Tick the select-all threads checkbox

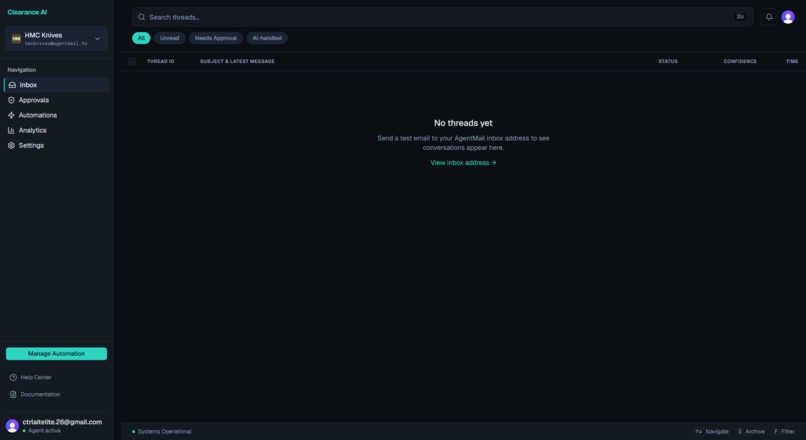pyautogui.click(x=132, y=61)
